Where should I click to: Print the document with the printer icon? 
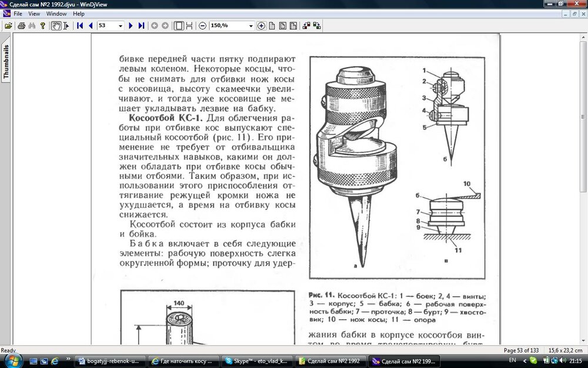(x=21, y=25)
